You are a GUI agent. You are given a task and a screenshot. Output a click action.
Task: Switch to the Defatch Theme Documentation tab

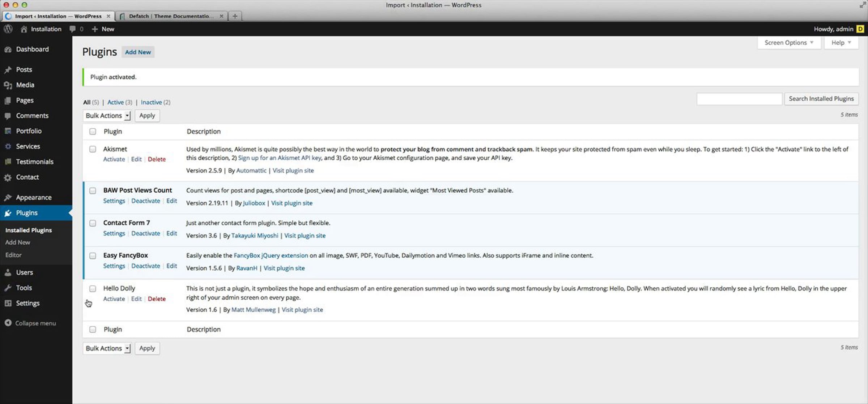click(171, 16)
